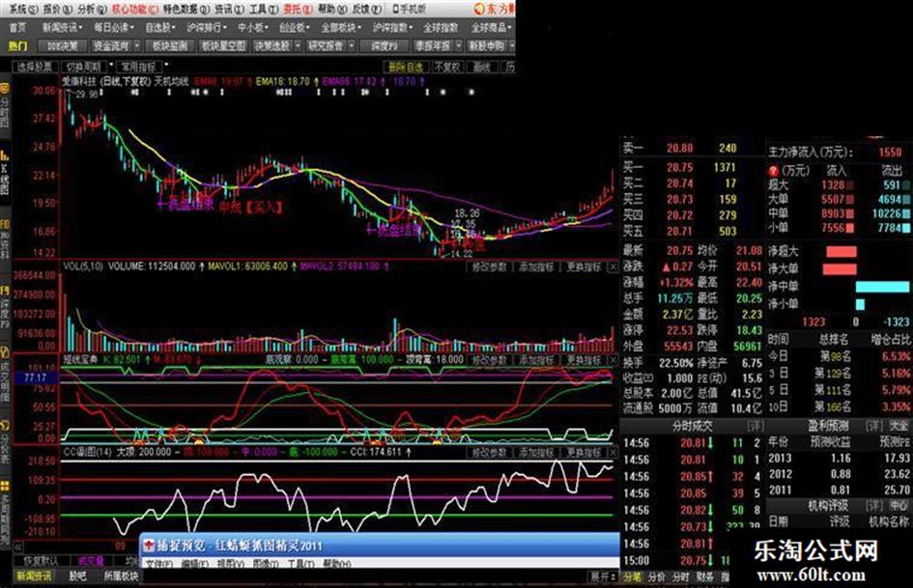Select the 热门 label in toolbar

tap(17, 46)
